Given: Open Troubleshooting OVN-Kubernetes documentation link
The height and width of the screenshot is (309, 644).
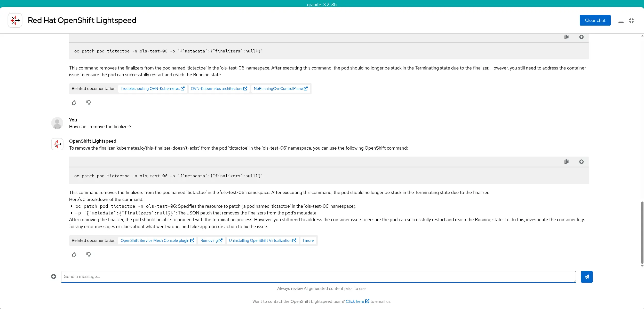Looking at the screenshot, I should click(153, 89).
